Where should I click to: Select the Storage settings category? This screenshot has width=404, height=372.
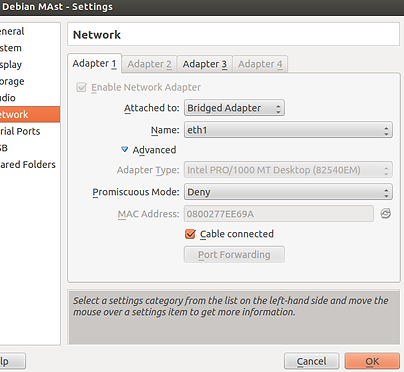30,81
